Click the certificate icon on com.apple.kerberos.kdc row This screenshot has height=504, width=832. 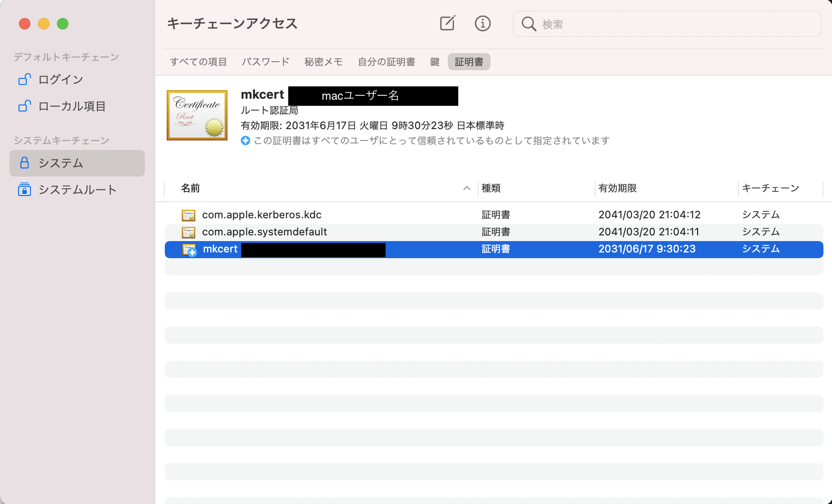188,215
